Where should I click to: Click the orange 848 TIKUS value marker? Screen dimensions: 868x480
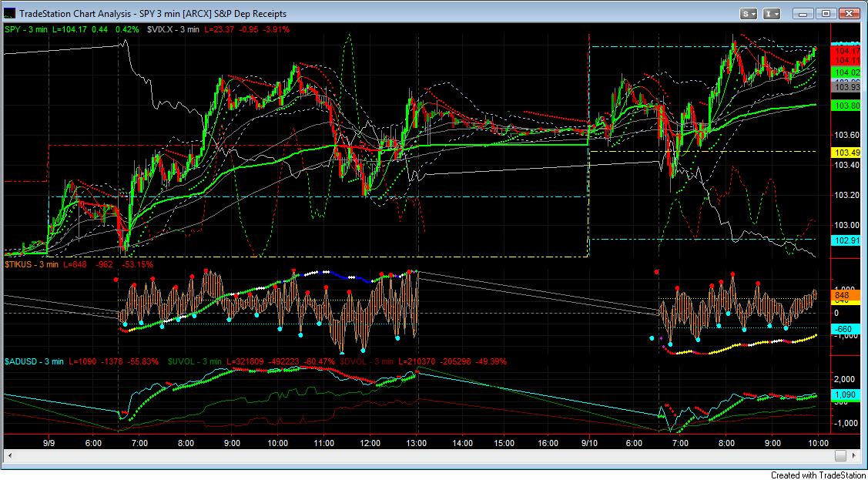844,297
